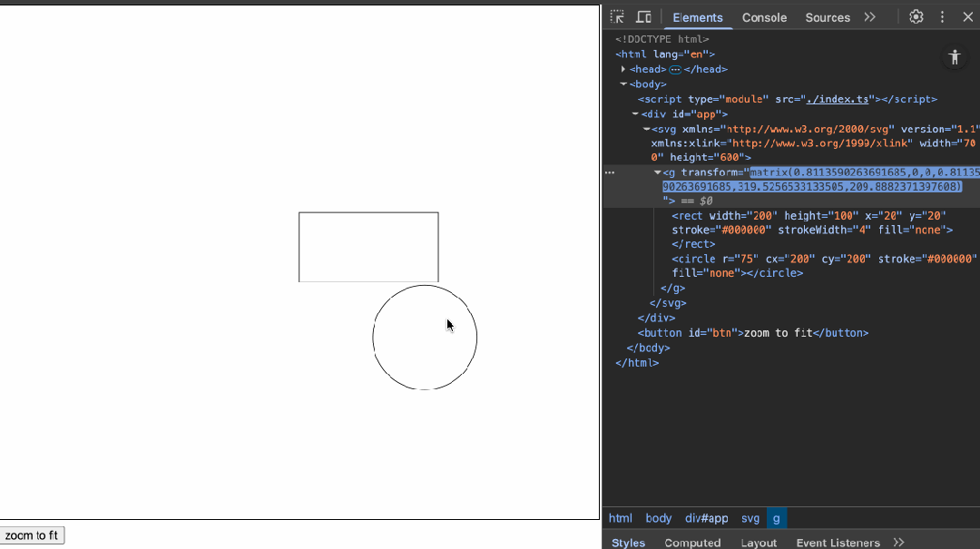Click the accessibility tree toggle icon
This screenshot has height=549, width=980.
pos(955,57)
